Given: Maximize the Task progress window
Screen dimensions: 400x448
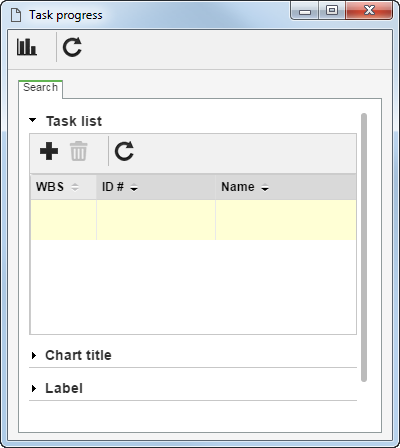Looking at the screenshot, I should tap(332, 11).
